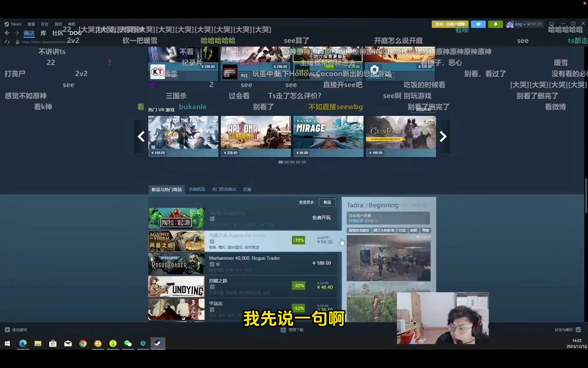The width and height of the screenshot is (588, 368).
Task: Switch to the 热销商品 tab
Action: pos(197,189)
